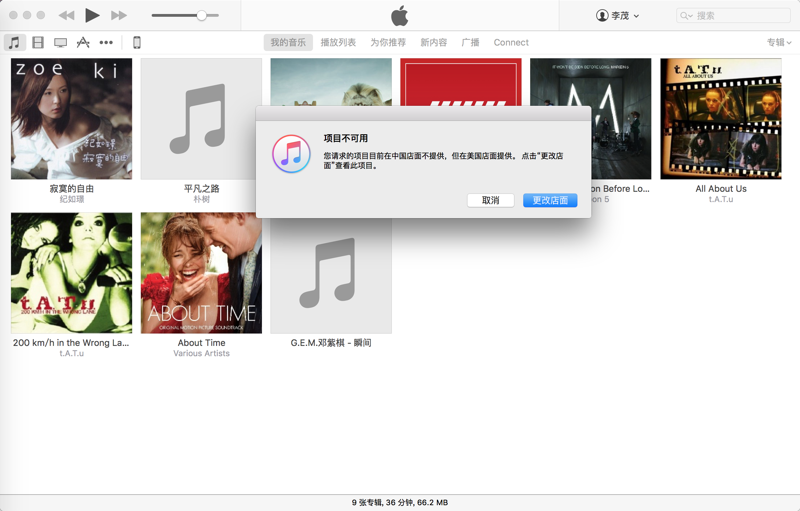Switch to the 我的音乐 tab
800x511 pixels.
[x=288, y=42]
